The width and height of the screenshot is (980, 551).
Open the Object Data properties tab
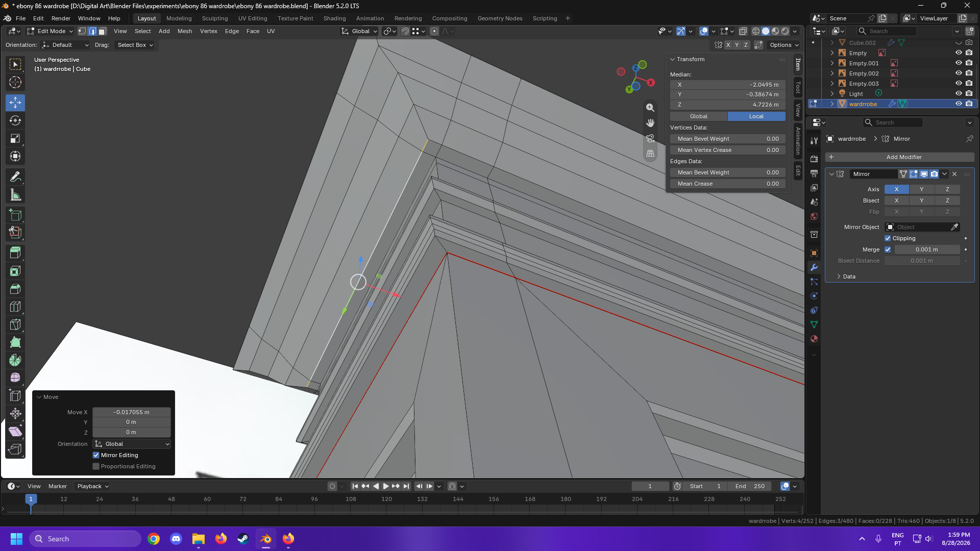pyautogui.click(x=814, y=324)
